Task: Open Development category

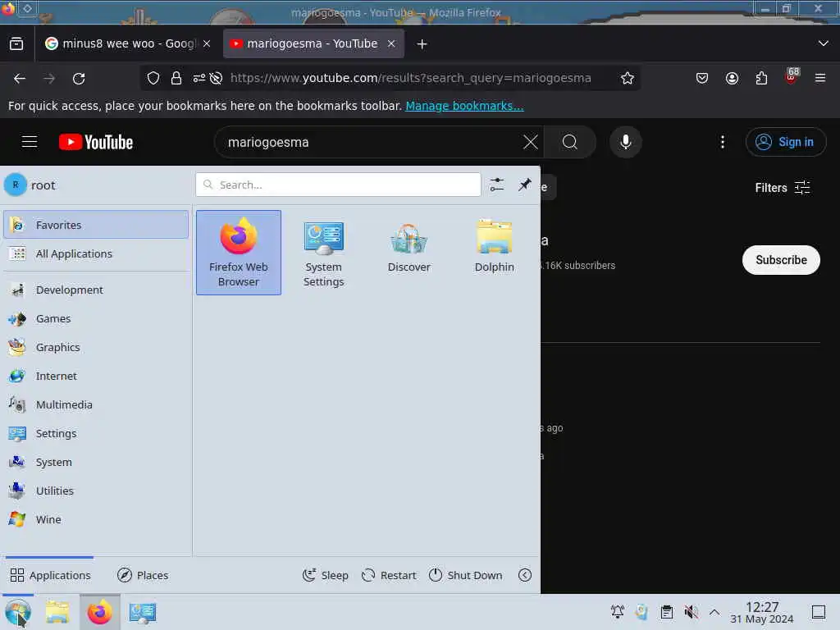Action: point(96,290)
